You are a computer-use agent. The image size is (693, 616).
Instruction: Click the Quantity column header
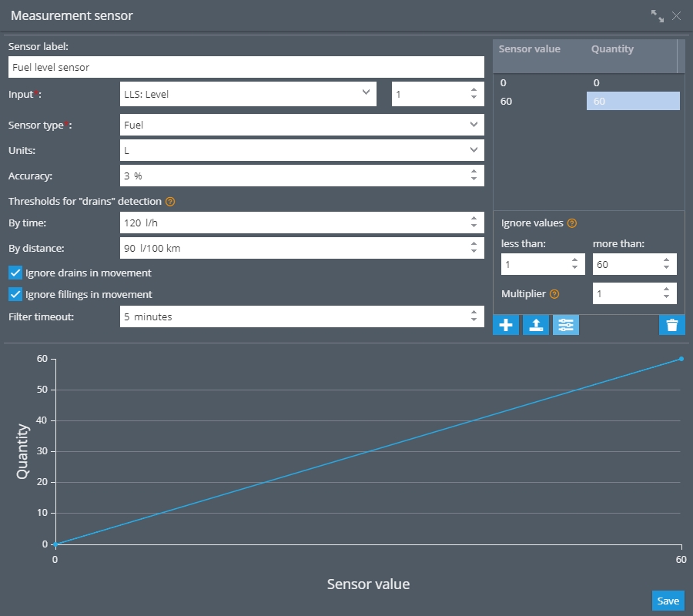[x=612, y=49]
